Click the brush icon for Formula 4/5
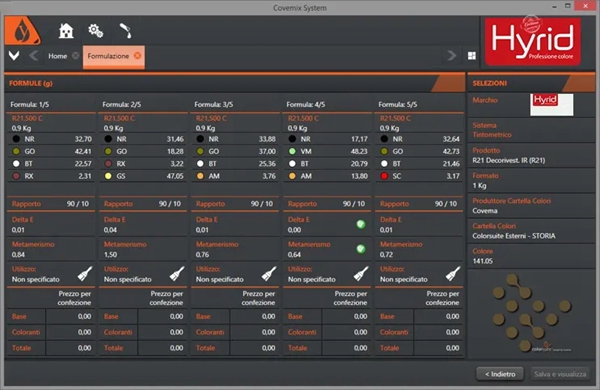Screen dimensions: 600x390 click(x=361, y=274)
